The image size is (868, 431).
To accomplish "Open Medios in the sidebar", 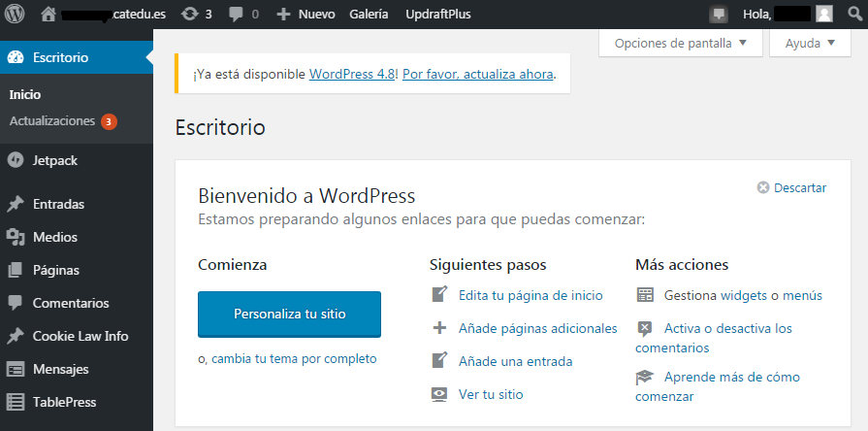I will tap(77, 237).
